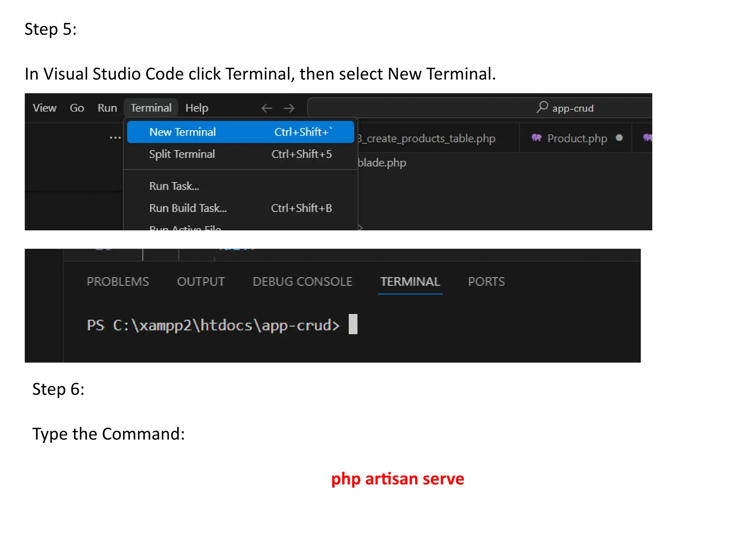Switch to the Product.php tab
Image resolution: width=747 pixels, height=560 pixels.
tap(575, 139)
